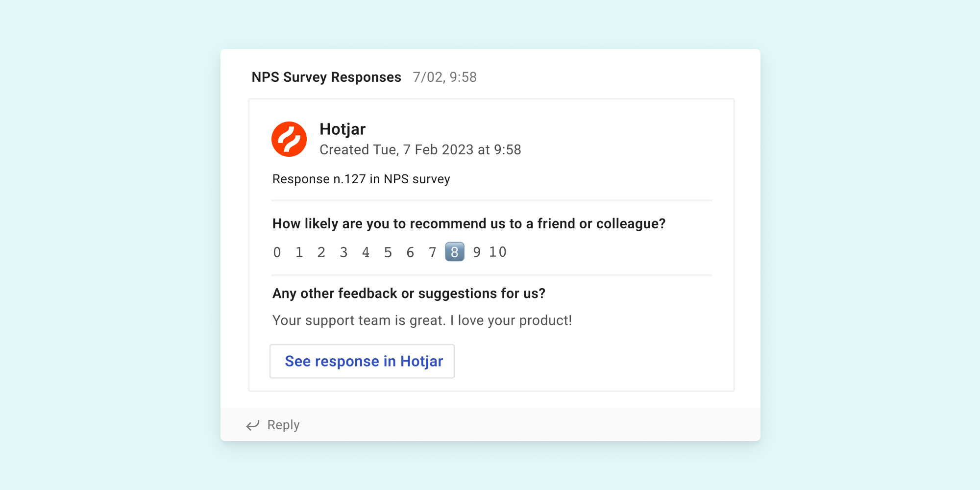The image size is (980, 490).
Task: Select the highlighted score 8
Action: click(x=455, y=252)
